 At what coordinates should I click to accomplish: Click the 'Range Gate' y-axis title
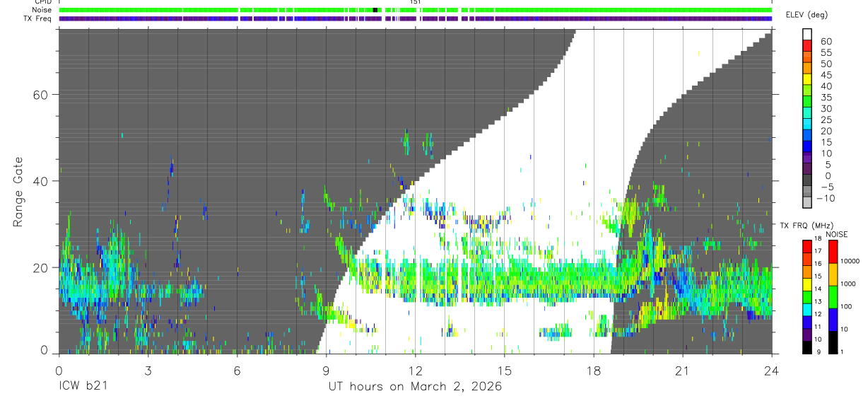coord(19,192)
